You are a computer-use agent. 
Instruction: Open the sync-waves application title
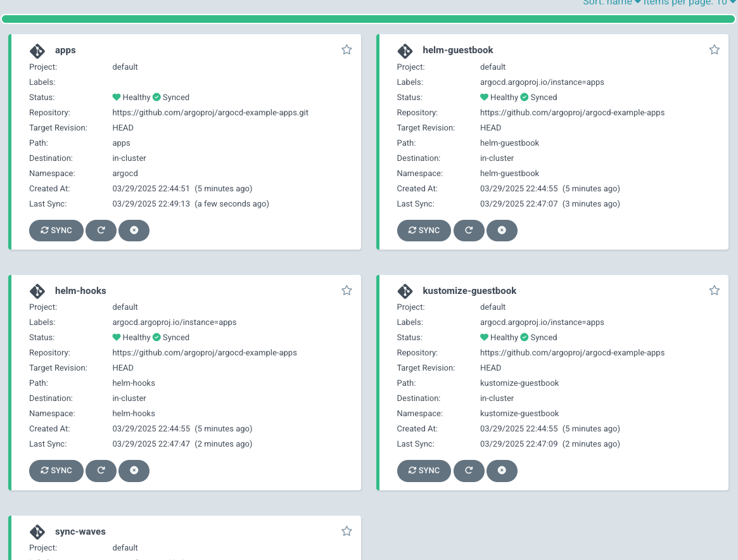(x=80, y=531)
